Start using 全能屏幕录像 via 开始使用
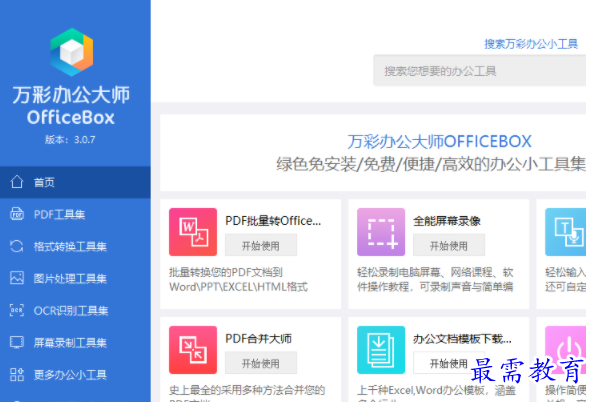592x402 pixels. pyautogui.click(x=449, y=245)
